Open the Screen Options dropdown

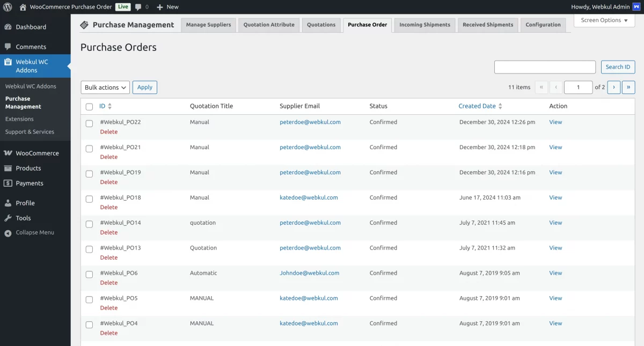604,20
